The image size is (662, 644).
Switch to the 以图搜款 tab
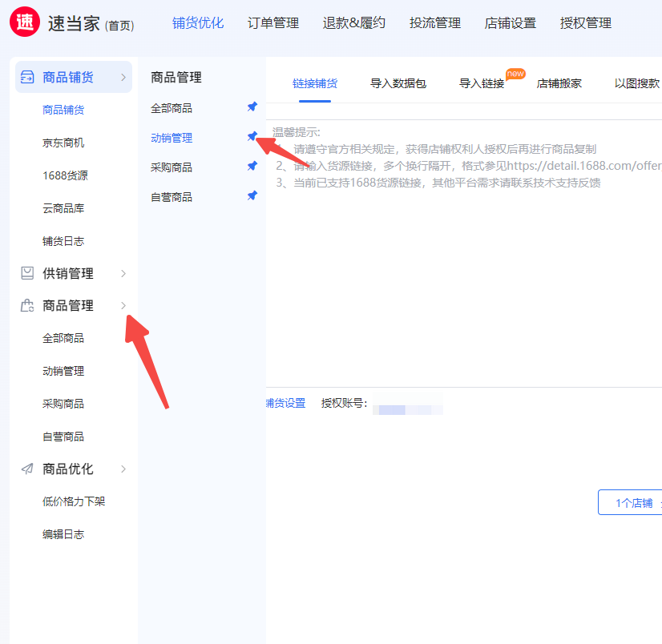(637, 83)
